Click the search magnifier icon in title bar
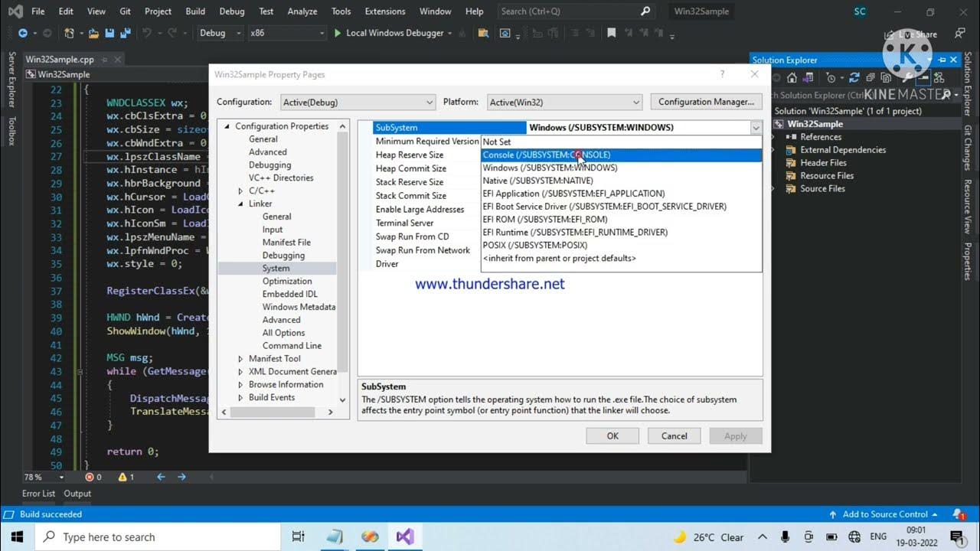 (x=645, y=11)
